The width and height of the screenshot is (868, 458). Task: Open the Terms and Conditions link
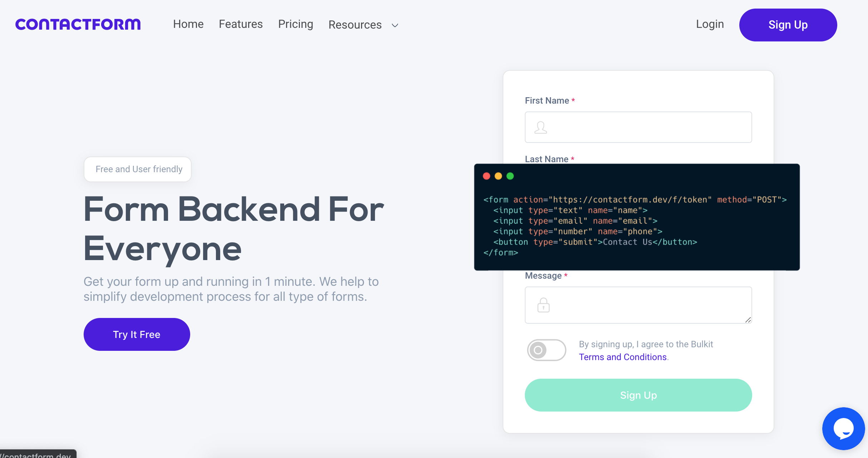tap(623, 357)
